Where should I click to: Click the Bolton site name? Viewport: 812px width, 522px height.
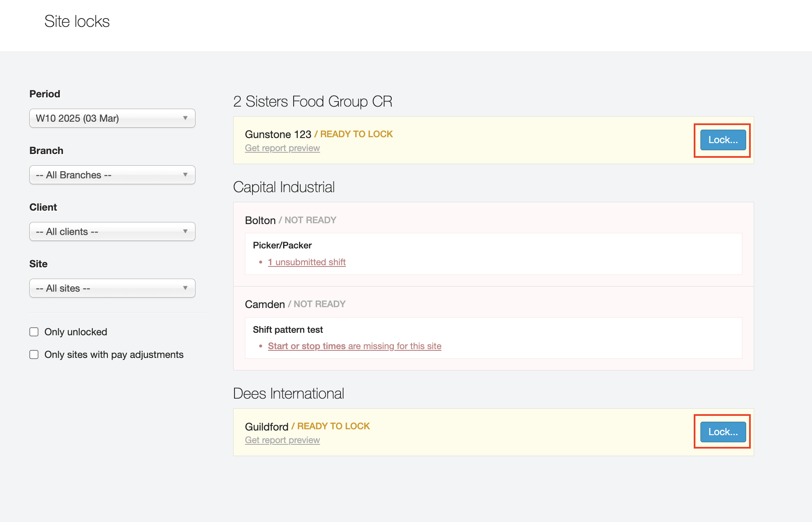pos(260,220)
